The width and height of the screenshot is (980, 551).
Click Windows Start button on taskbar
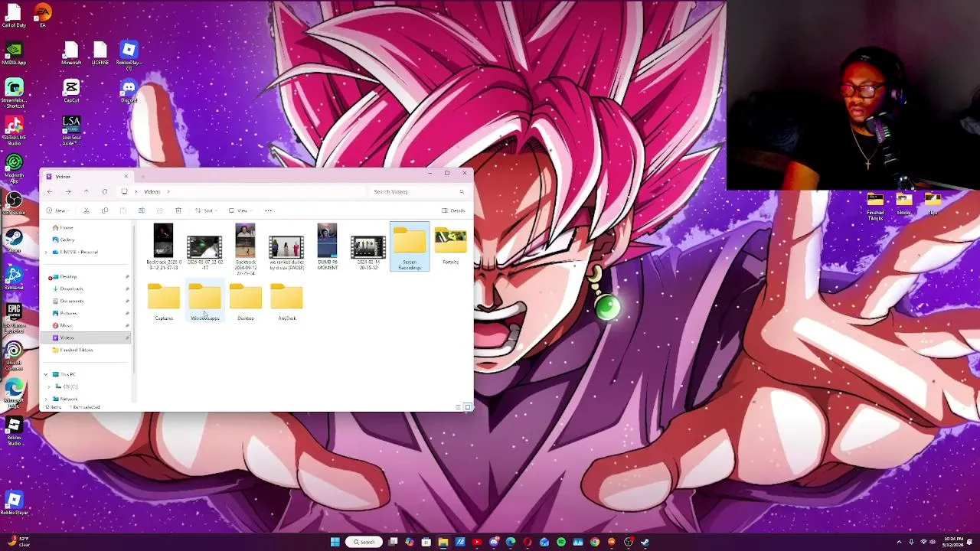point(335,542)
